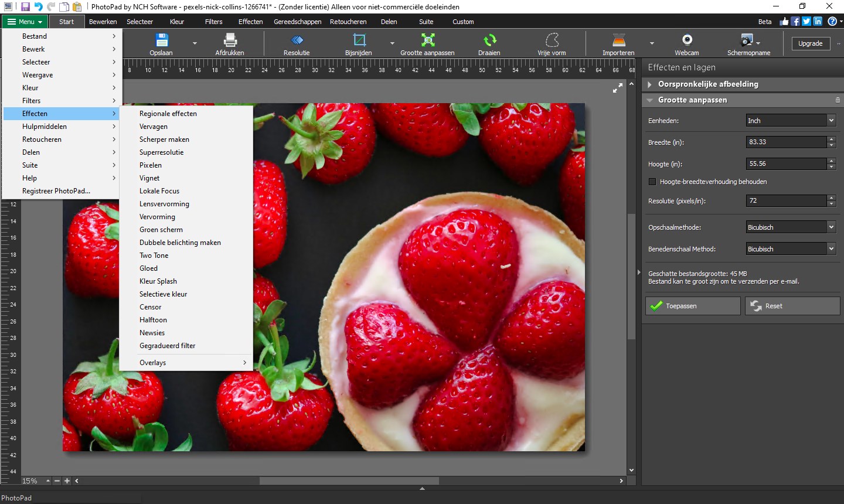
Task: Switch to the Gereedschappen tab
Action: pos(297,22)
